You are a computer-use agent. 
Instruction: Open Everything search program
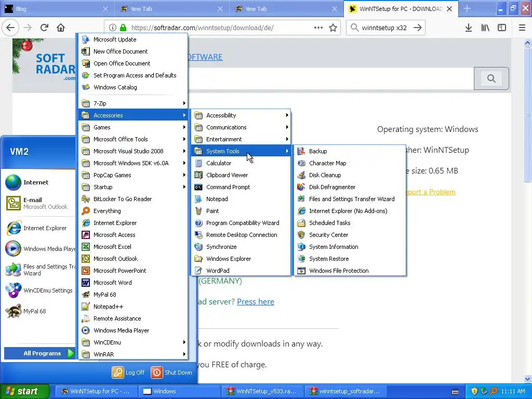[x=133, y=211]
